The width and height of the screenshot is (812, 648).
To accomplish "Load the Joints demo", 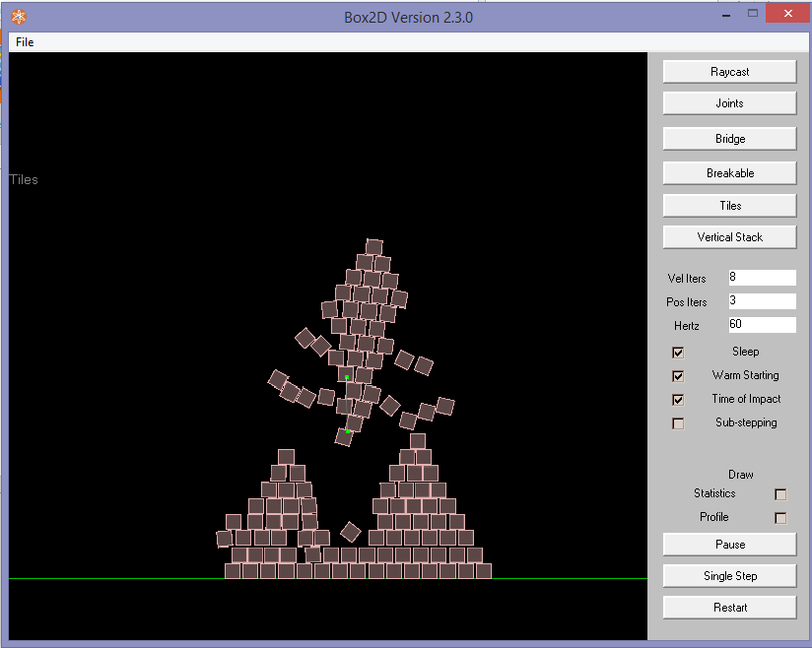I will pyautogui.click(x=729, y=103).
